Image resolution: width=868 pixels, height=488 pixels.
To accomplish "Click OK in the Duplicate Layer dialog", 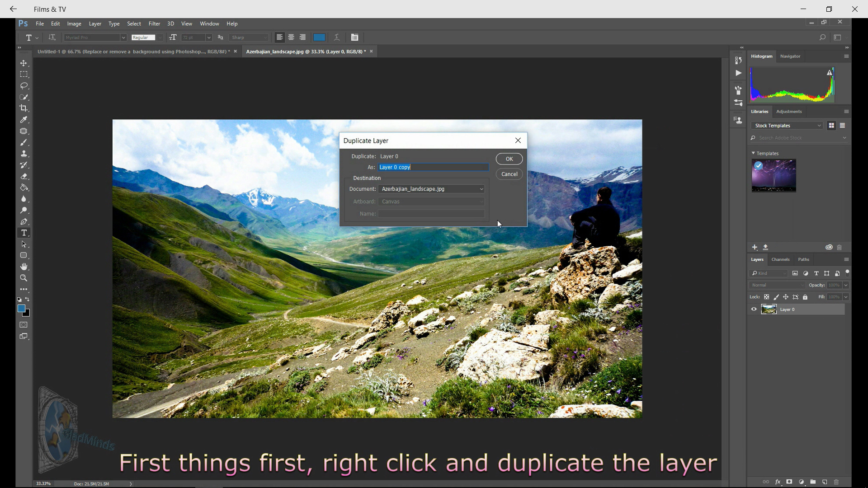I will pos(509,159).
